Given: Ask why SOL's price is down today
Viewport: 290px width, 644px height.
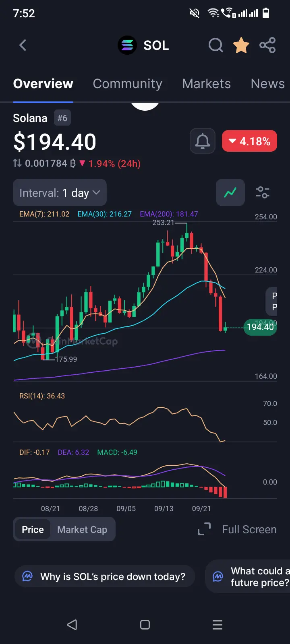Looking at the screenshot, I should (x=105, y=576).
